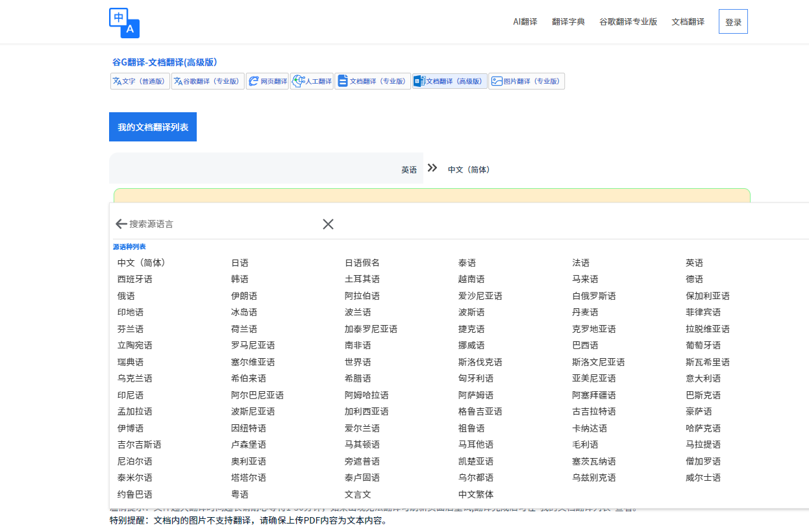Focus the 搜索源语言 search field
Viewport: 809px width, 532px height.
(x=221, y=224)
